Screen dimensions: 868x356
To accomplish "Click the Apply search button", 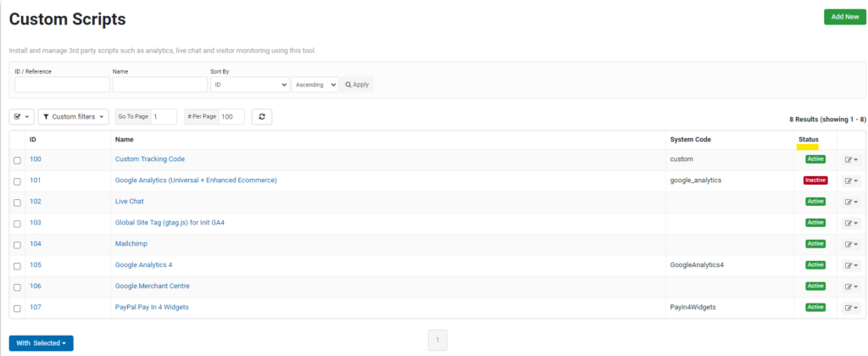I will click(x=357, y=85).
